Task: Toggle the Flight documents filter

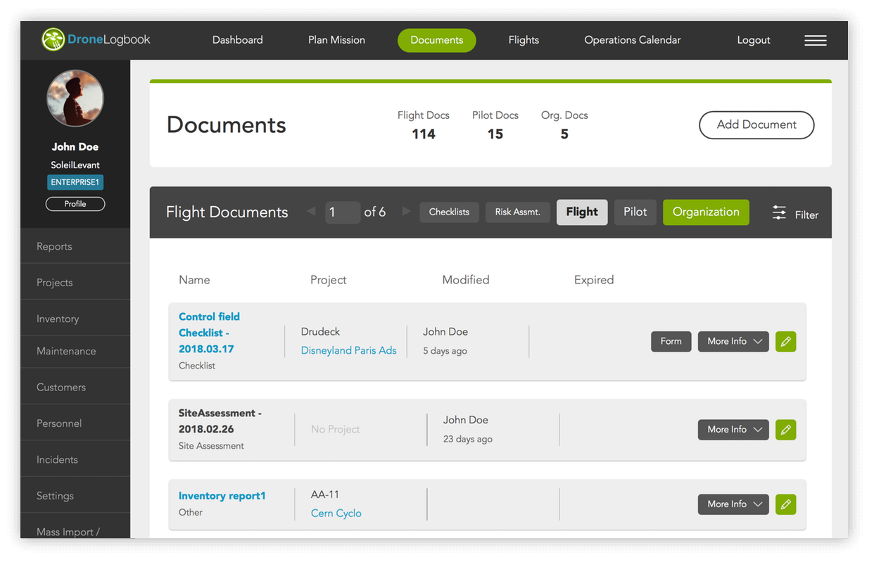Action: [581, 212]
